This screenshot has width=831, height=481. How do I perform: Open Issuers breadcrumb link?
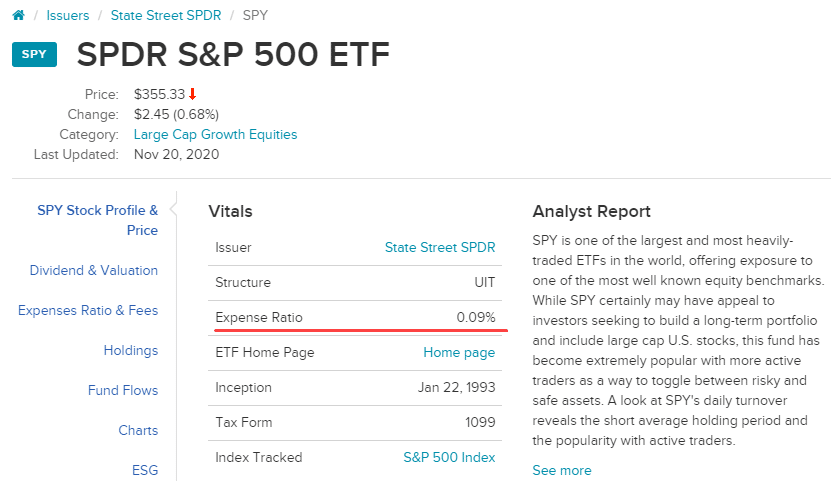coord(68,16)
